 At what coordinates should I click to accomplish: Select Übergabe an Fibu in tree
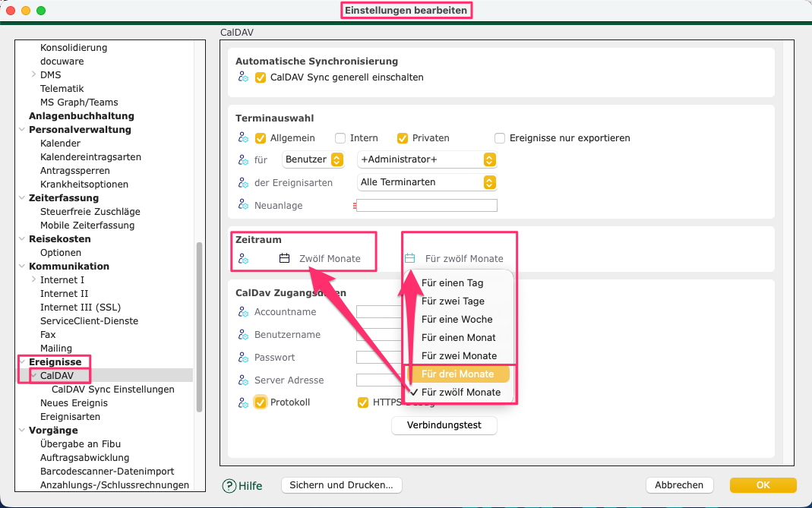(81, 443)
